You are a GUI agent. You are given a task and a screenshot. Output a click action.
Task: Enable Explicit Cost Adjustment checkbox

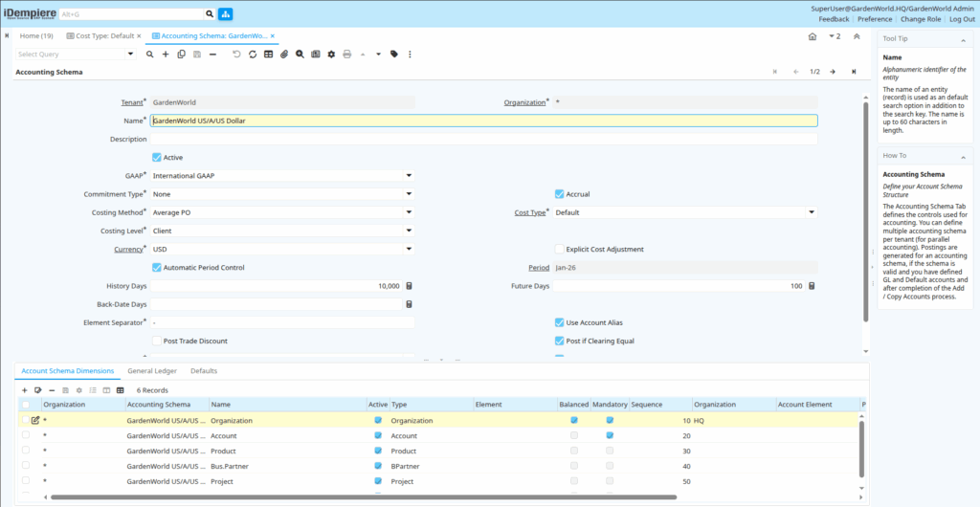click(x=559, y=249)
